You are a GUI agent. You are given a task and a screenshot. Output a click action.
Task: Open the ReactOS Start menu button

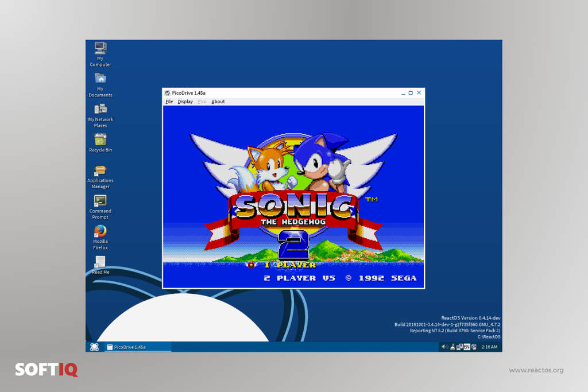click(95, 347)
